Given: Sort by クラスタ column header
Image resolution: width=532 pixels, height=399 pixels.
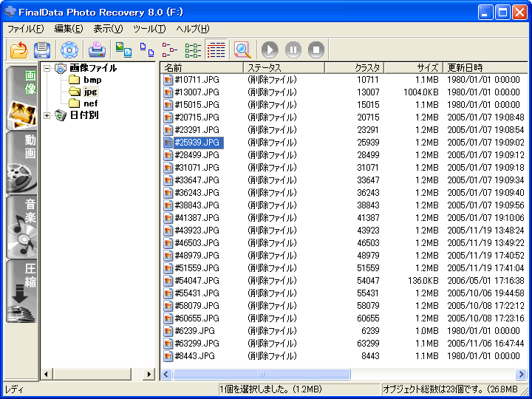Looking at the screenshot, I should pos(355,67).
